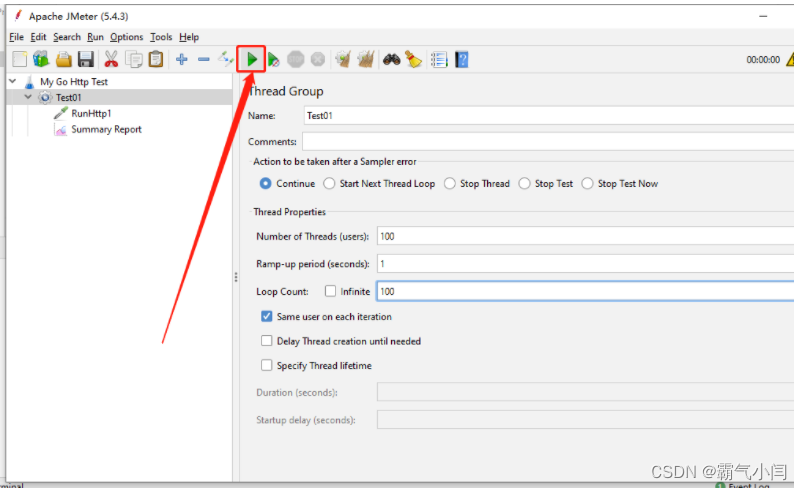Click the Stop test octagon icon
The width and height of the screenshot is (802, 490).
pos(296,59)
